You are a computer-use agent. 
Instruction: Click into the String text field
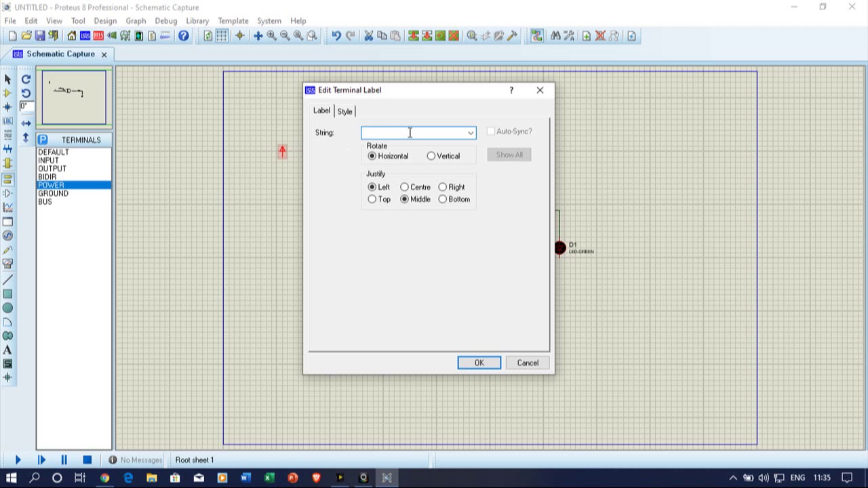pos(413,133)
